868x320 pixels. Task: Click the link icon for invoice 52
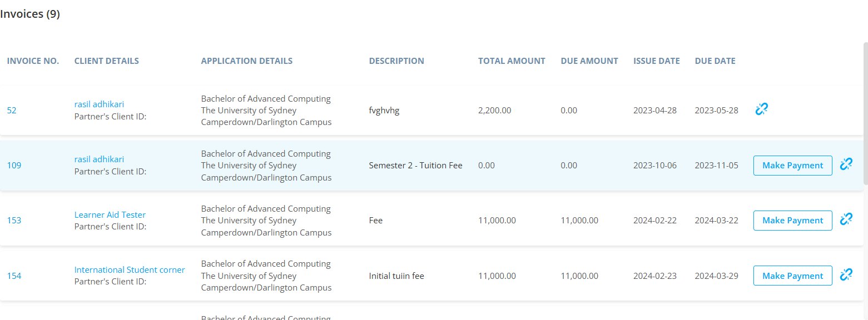point(761,109)
